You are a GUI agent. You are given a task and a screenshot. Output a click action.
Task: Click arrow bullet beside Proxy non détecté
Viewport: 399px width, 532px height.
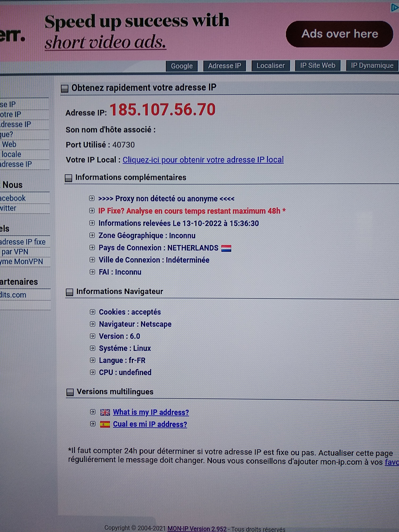[x=92, y=198]
